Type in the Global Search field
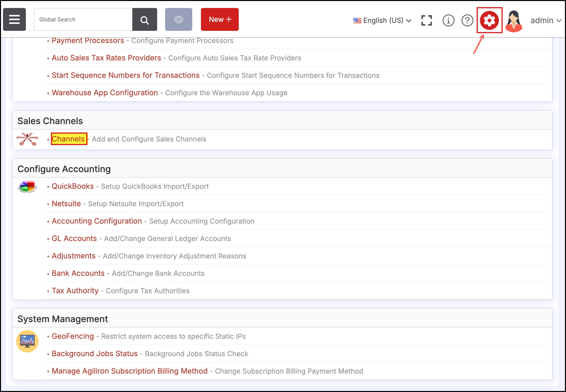Viewport: 566px width, 392px height. 83,19
